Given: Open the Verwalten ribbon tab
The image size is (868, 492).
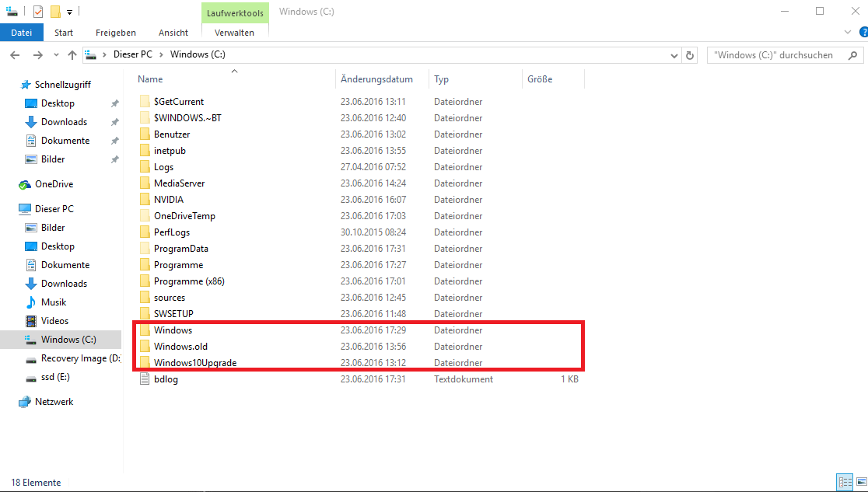Looking at the screenshot, I should [235, 33].
